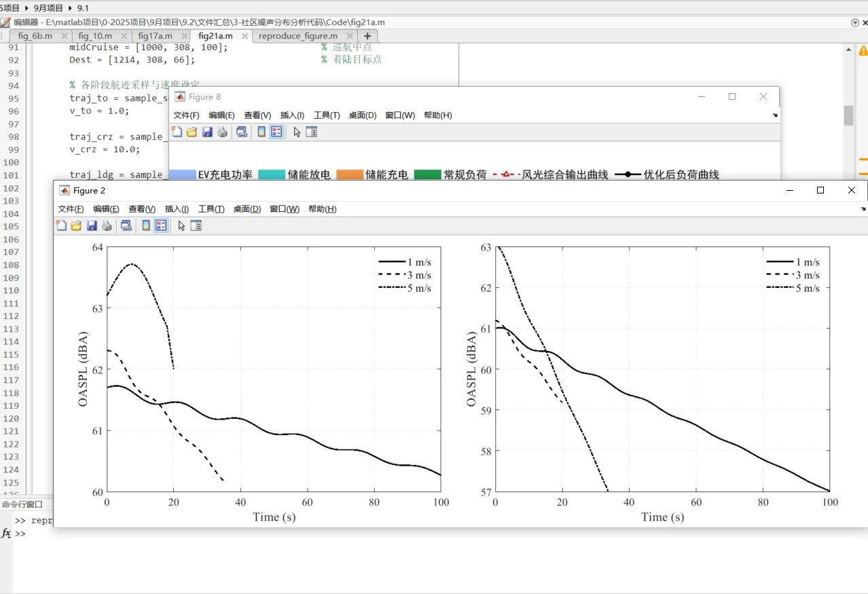
Task: Click Print icon in Figure 8 toolbar
Action: tap(222, 132)
